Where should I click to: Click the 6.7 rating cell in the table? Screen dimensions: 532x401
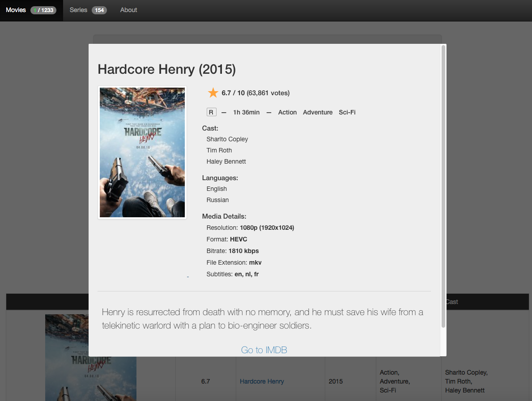point(206,381)
